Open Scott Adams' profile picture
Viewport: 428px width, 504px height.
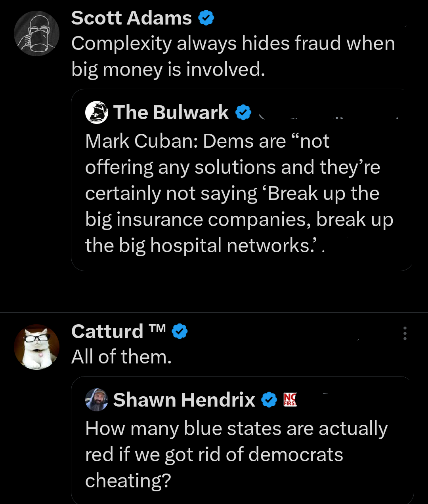point(36,34)
